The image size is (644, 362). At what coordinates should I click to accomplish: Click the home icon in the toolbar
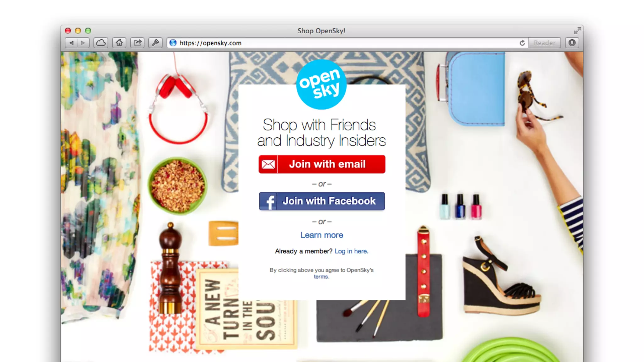[x=119, y=43]
